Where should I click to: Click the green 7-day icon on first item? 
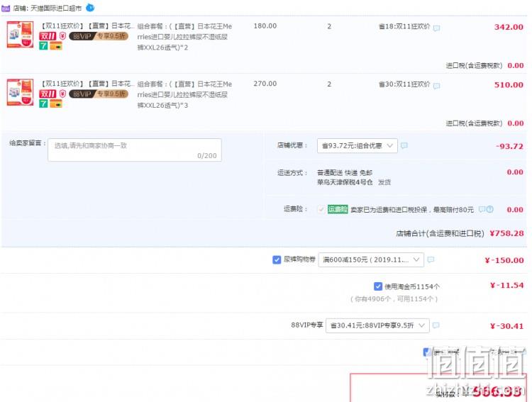(43, 46)
